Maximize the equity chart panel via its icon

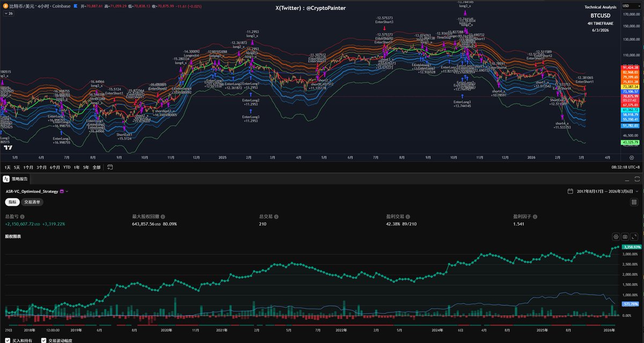click(x=634, y=237)
